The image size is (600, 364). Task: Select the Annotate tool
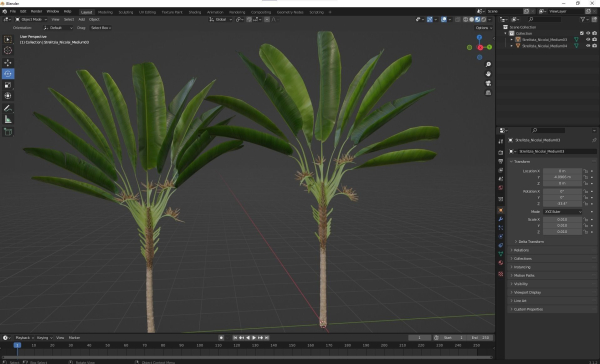pyautogui.click(x=8, y=108)
